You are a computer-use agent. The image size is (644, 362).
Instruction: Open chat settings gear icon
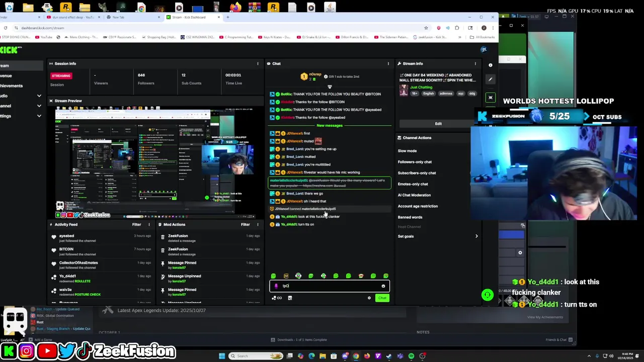click(x=369, y=298)
